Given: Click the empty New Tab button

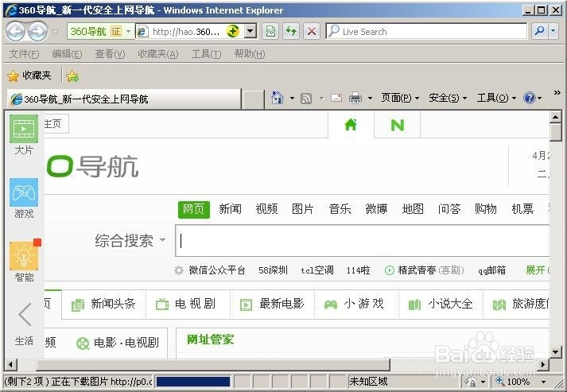Looking at the screenshot, I should tap(253, 99).
